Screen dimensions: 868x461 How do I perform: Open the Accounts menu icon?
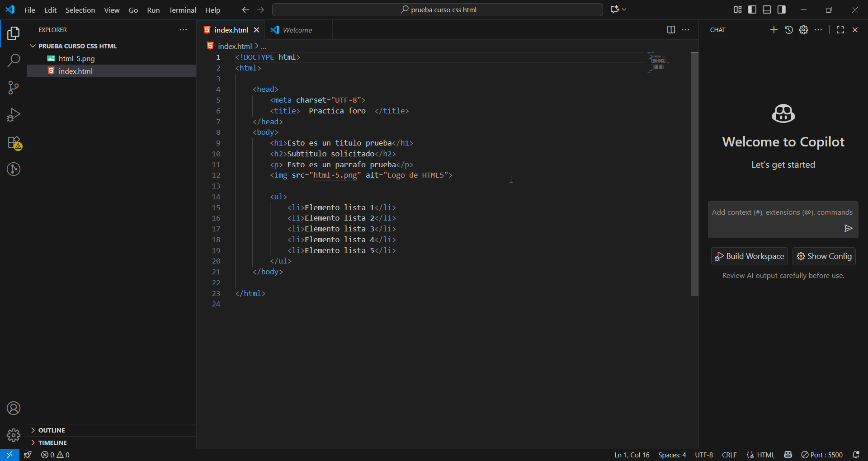14,408
